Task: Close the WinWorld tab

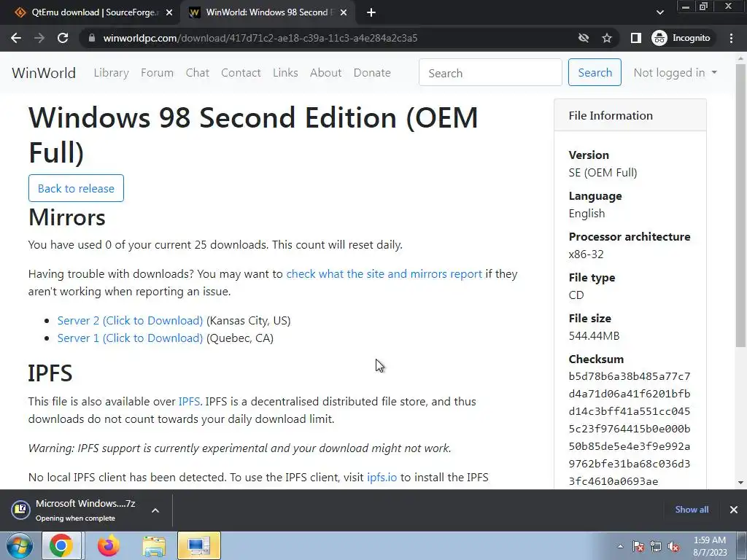Action: pos(344,12)
